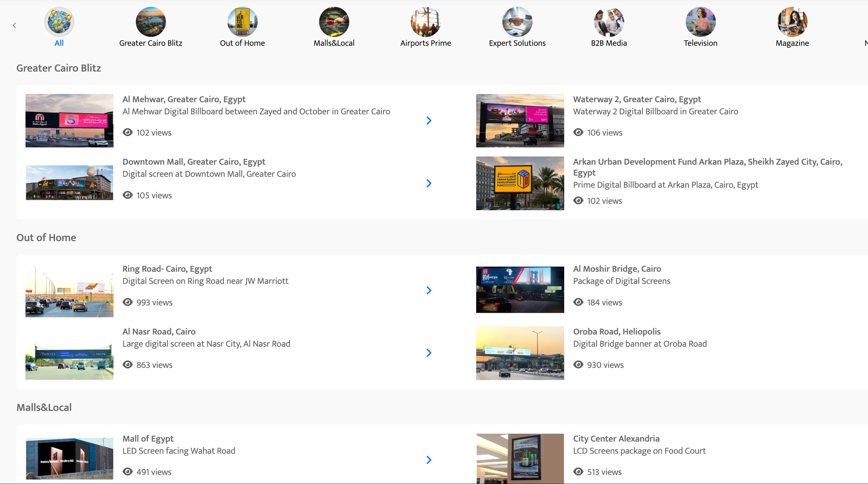Image resolution: width=868 pixels, height=484 pixels.
Task: Click the eye icon next to 930 views
Action: coord(578,365)
